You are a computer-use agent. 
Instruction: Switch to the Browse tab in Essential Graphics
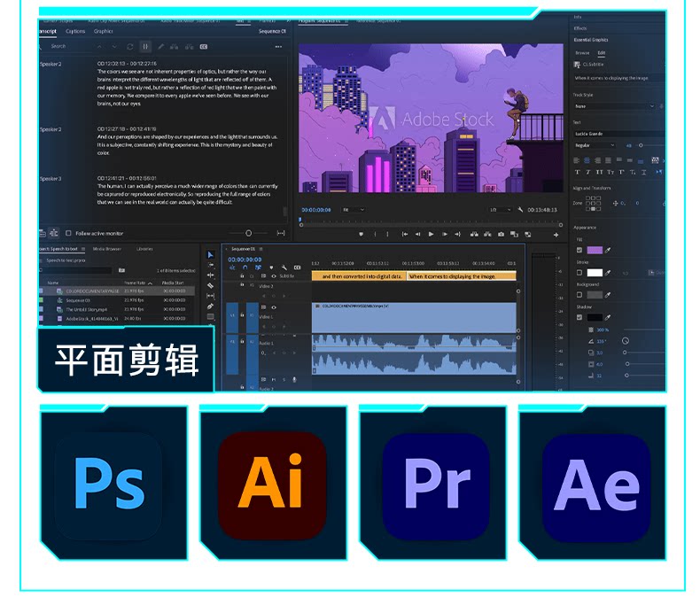tap(582, 52)
